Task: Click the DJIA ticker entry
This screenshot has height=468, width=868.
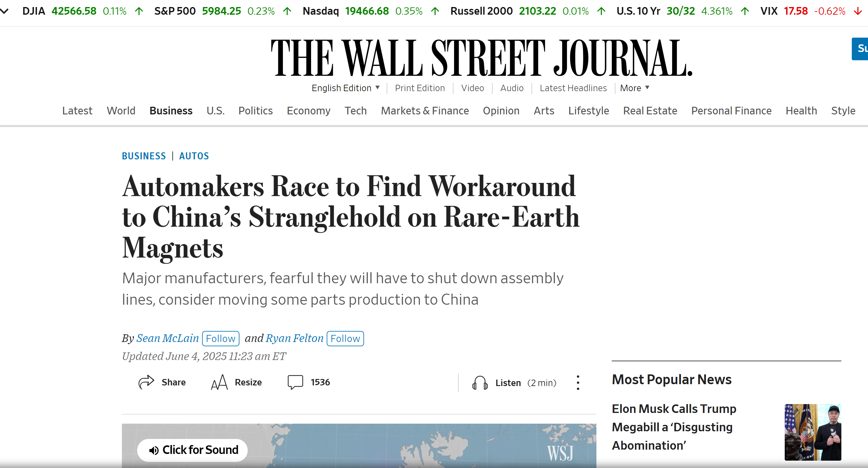Action: tap(83, 11)
